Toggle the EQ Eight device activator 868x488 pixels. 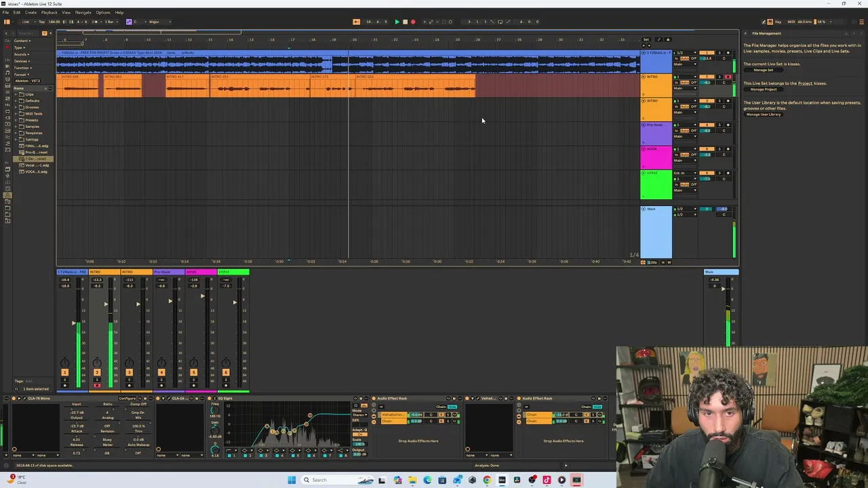210,399
